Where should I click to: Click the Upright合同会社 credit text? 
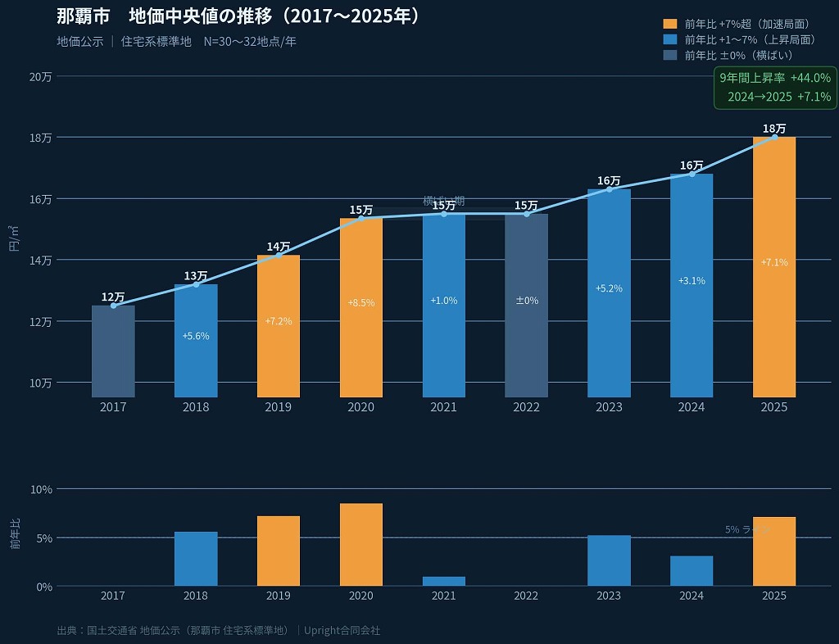coord(342,630)
